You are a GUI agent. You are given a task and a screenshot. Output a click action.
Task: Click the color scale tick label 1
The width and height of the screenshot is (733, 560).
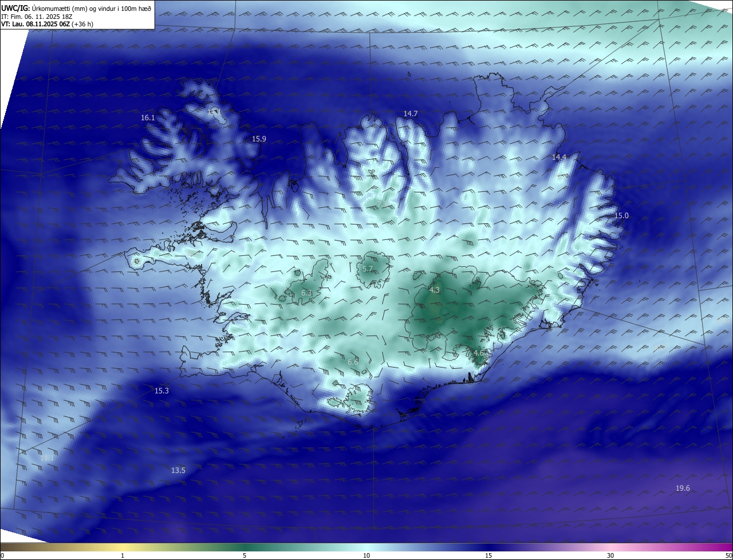tap(123, 555)
